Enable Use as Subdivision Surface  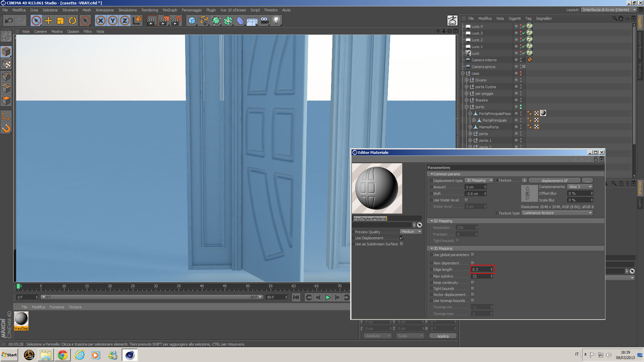[x=401, y=244]
